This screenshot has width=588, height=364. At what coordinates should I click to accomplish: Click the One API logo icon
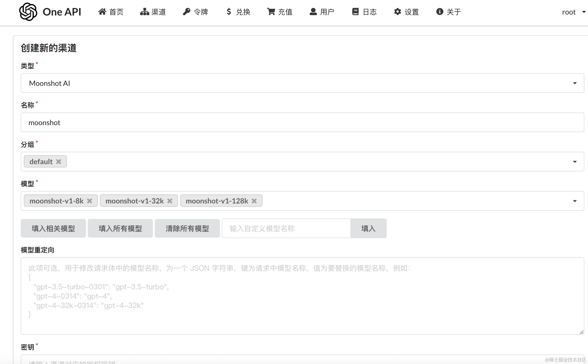click(28, 12)
